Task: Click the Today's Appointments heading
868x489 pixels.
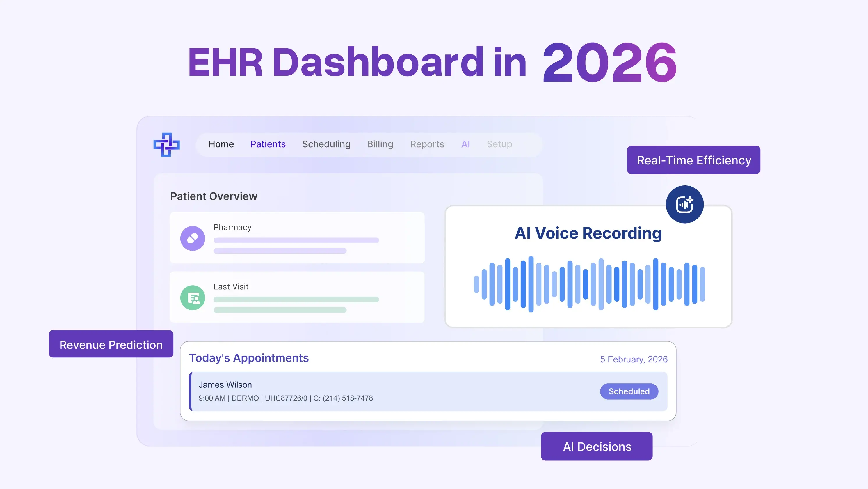Action: coord(249,358)
